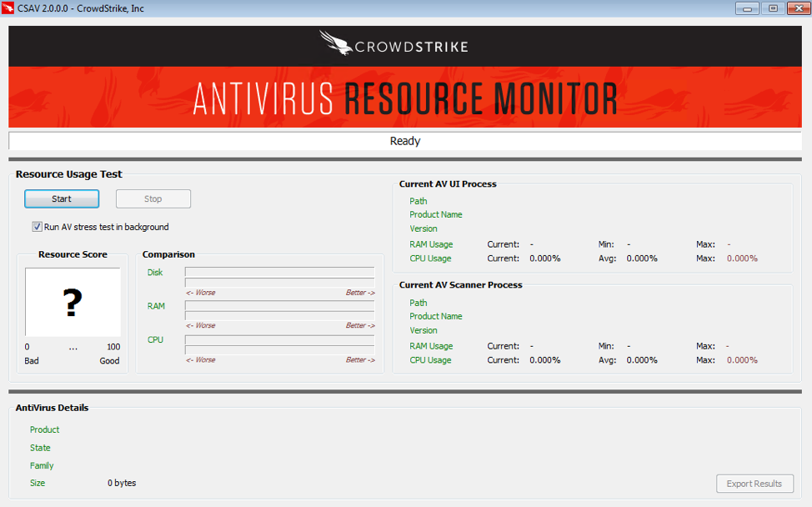Viewport: 812px width, 507px height.
Task: Click the 0 bytes size value
Action: (x=122, y=483)
